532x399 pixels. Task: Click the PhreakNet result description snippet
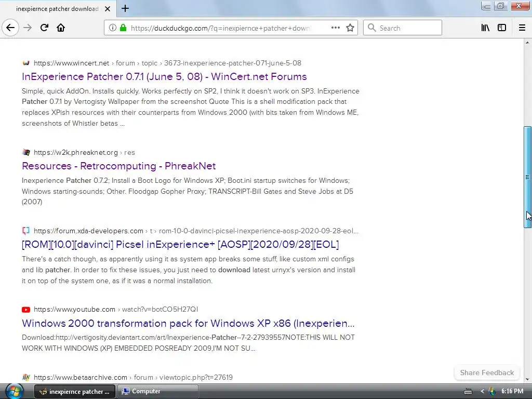click(188, 191)
